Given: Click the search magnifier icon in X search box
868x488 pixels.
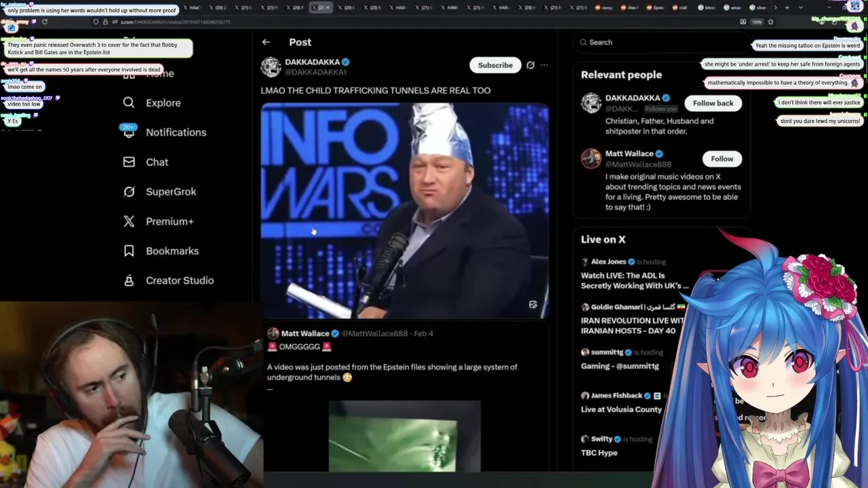Looking at the screenshot, I should [583, 42].
